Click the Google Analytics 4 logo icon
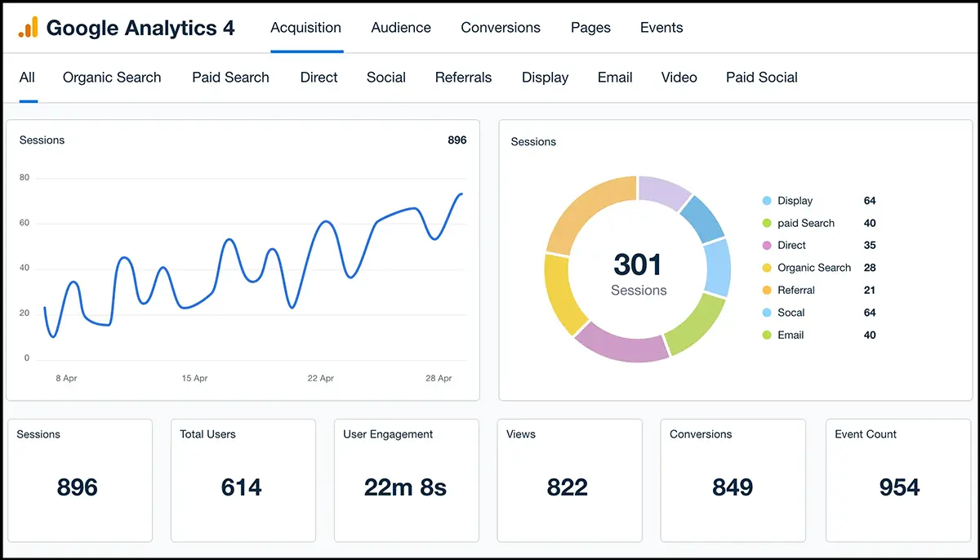The height and width of the screenshot is (560, 980). 28,28
